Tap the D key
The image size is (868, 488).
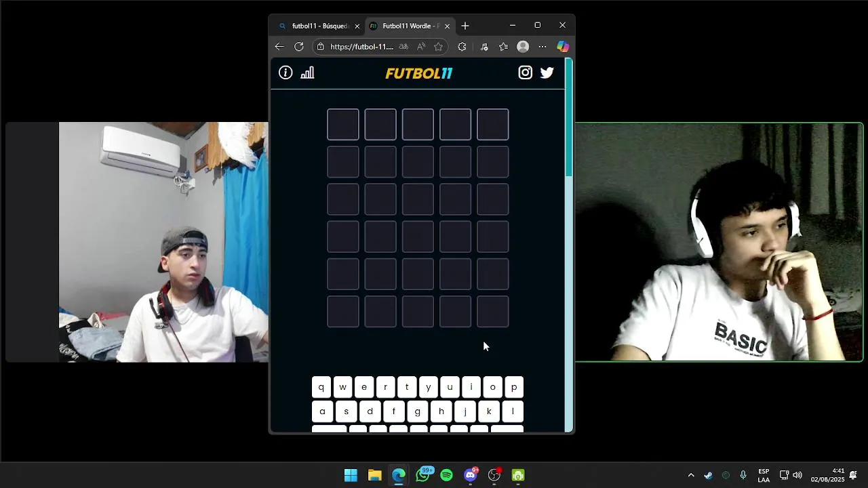click(370, 411)
